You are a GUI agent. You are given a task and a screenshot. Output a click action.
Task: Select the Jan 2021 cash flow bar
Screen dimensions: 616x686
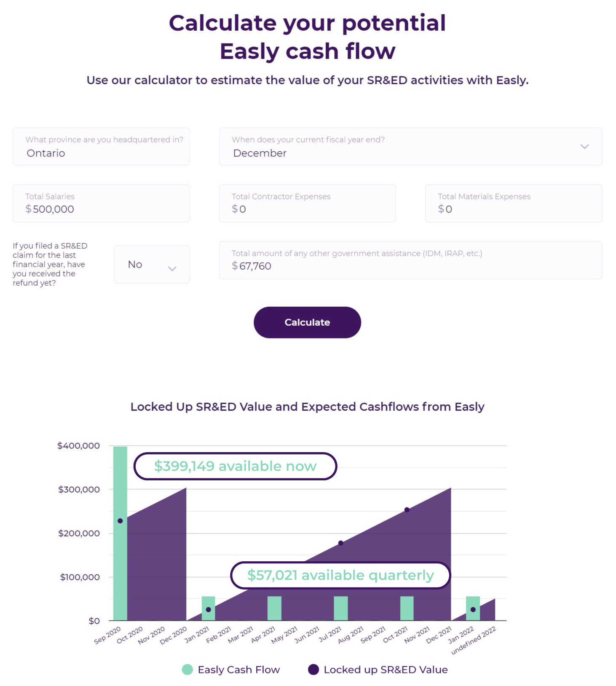[208, 607]
